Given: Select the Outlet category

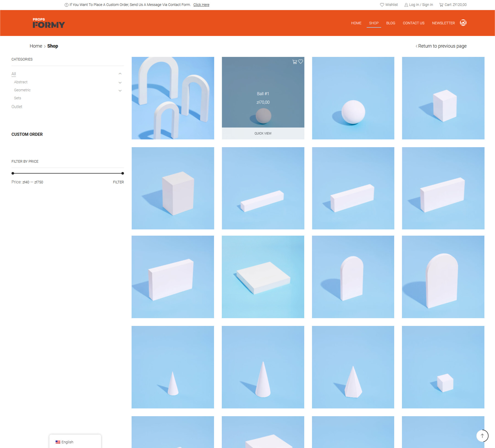Looking at the screenshot, I should click(x=17, y=107).
